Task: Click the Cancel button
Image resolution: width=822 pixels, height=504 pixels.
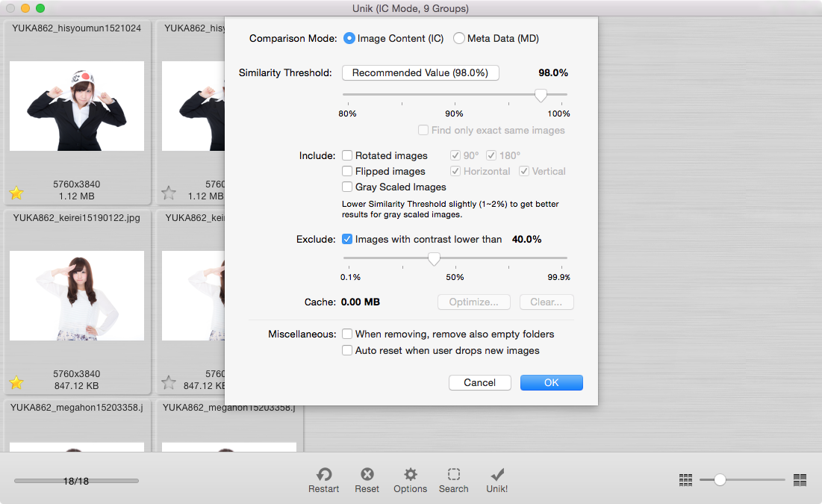Action: 479,382
